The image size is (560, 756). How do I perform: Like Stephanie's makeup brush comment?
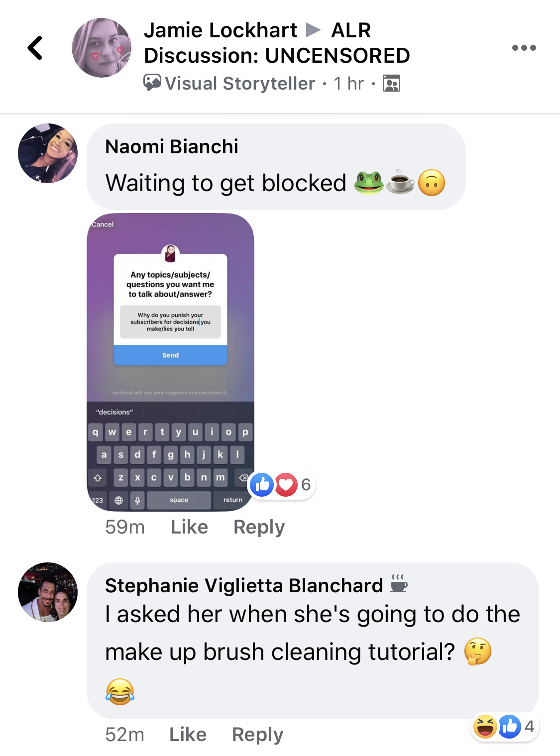point(188,734)
